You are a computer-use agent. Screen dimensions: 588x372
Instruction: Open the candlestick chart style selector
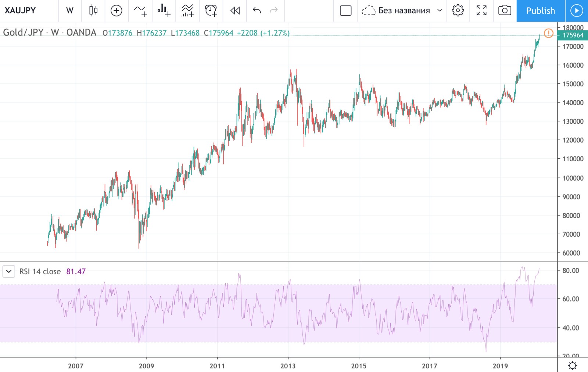click(93, 11)
